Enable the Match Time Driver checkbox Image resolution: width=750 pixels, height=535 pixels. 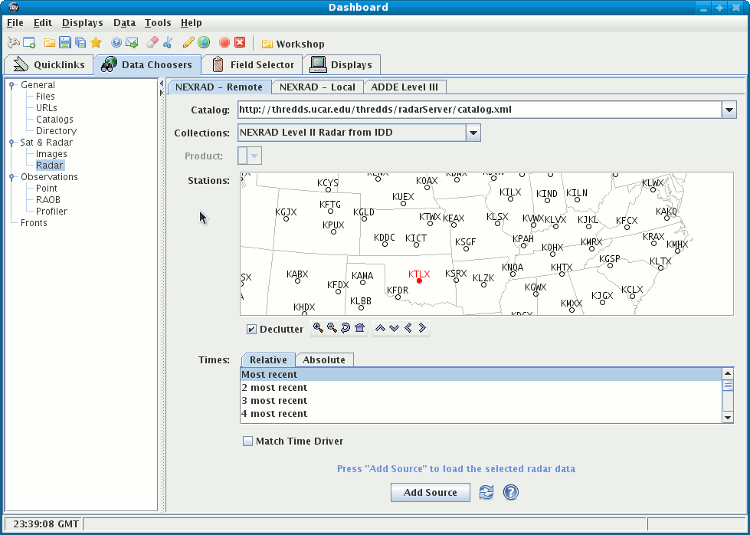[248, 441]
